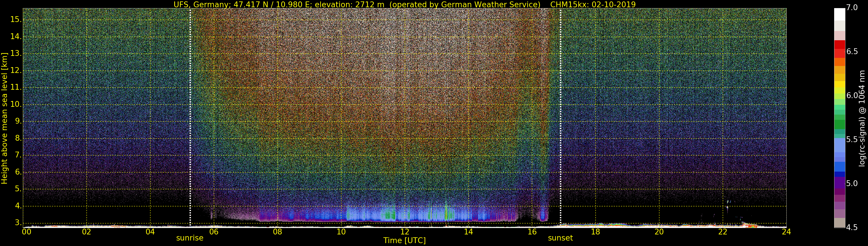The height and width of the screenshot is (246, 868).
Task: Click the "Height above mean sea level [km]" label
Action: pyautogui.click(x=4, y=118)
